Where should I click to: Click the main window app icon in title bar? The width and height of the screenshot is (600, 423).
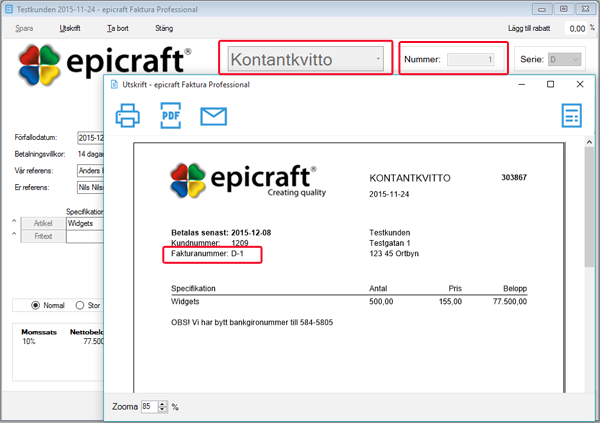click(9, 9)
